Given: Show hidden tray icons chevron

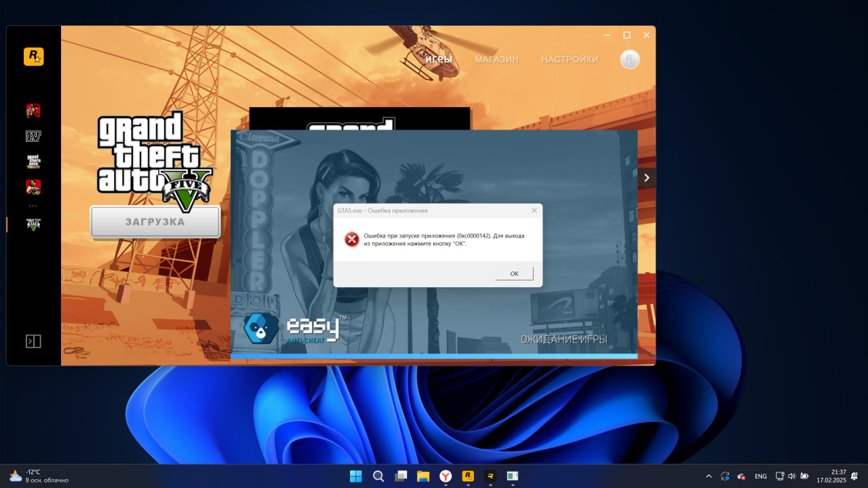Looking at the screenshot, I should 709,476.
